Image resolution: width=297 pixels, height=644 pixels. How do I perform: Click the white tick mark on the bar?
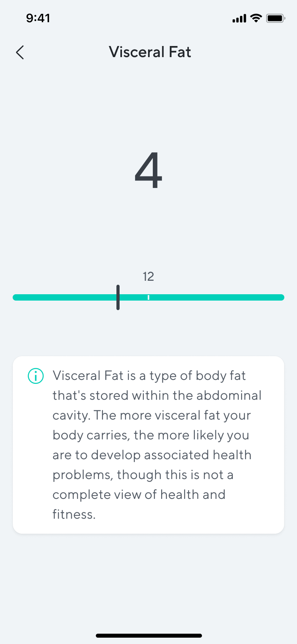point(148,297)
